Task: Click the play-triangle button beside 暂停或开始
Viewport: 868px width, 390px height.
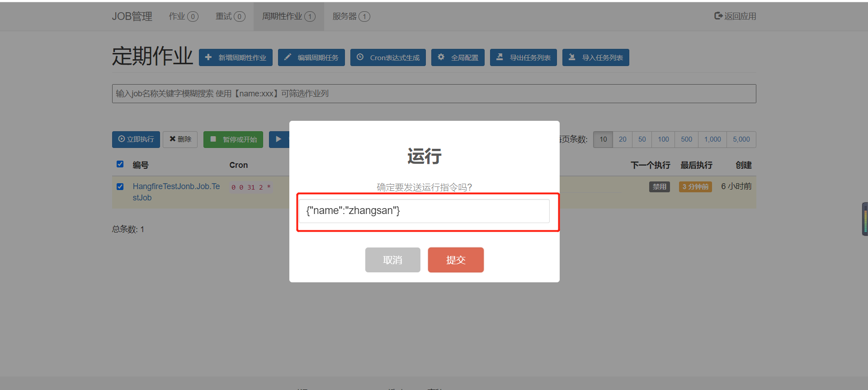Action: click(x=279, y=139)
